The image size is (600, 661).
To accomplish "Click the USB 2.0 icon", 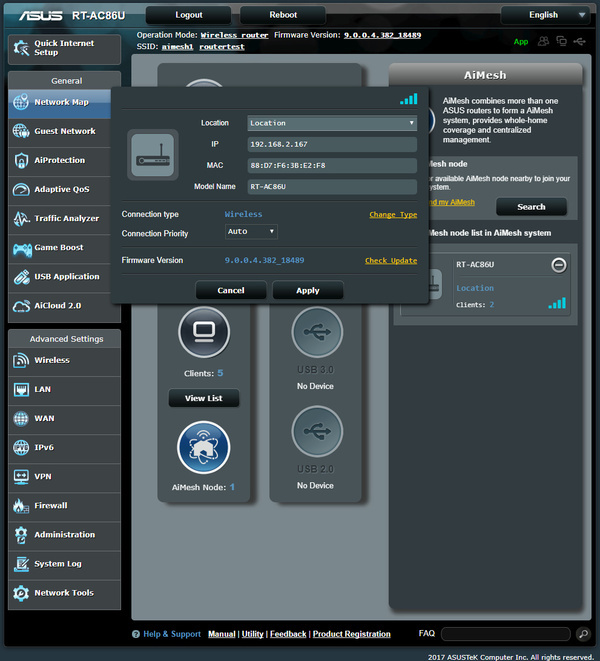I will click(x=317, y=431).
